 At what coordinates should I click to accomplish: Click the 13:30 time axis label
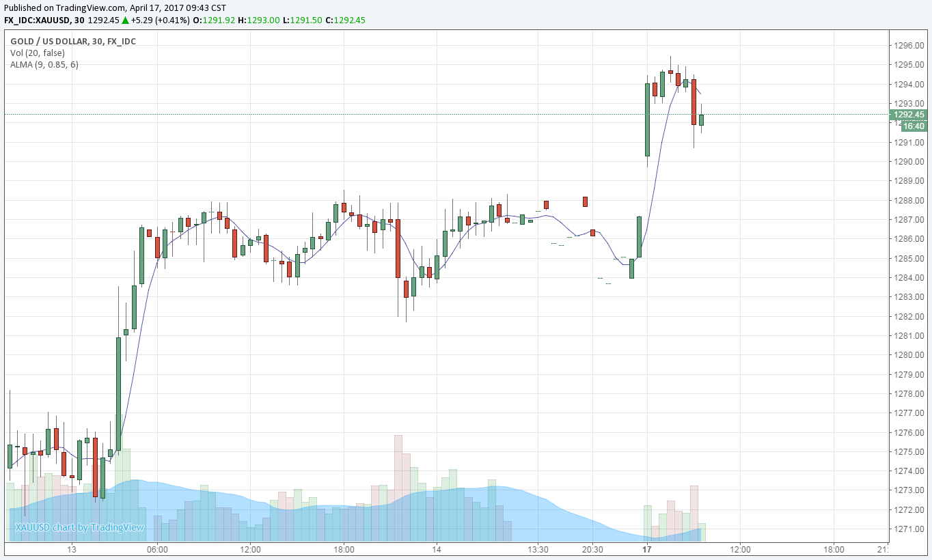tap(538, 550)
